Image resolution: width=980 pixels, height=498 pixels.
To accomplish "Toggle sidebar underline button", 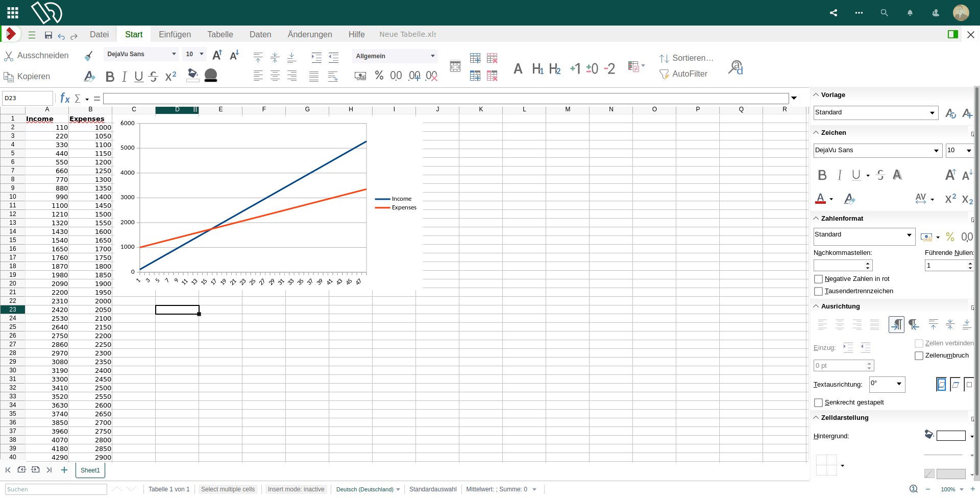I will (856, 175).
